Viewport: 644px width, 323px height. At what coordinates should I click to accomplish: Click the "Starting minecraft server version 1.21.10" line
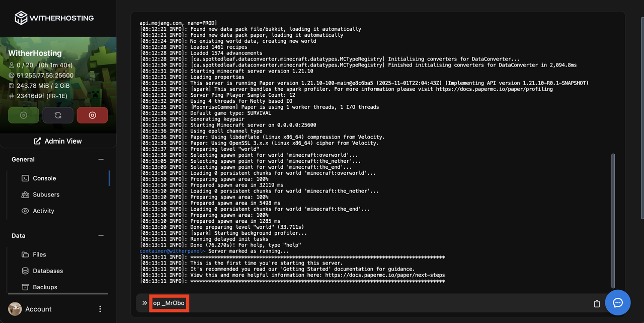tap(226, 71)
